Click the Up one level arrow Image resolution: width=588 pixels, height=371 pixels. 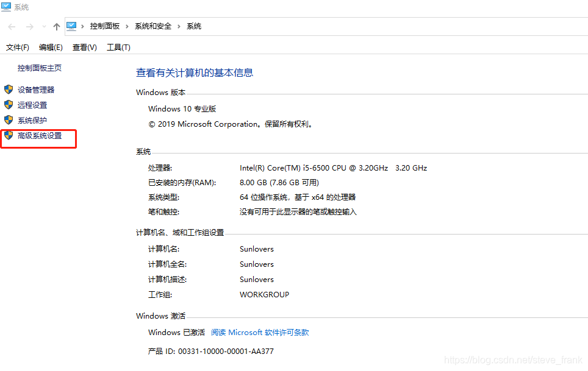pos(57,27)
